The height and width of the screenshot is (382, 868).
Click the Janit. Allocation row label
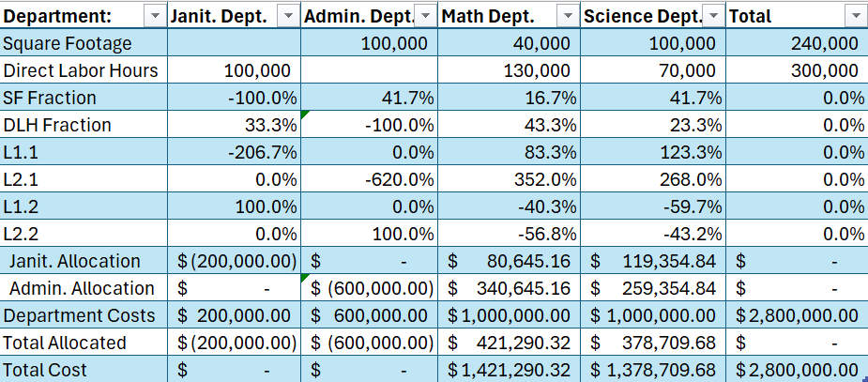pos(84,261)
